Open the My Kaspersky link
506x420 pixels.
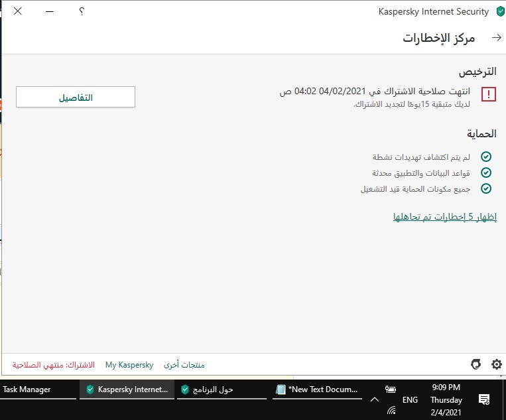[x=129, y=365]
